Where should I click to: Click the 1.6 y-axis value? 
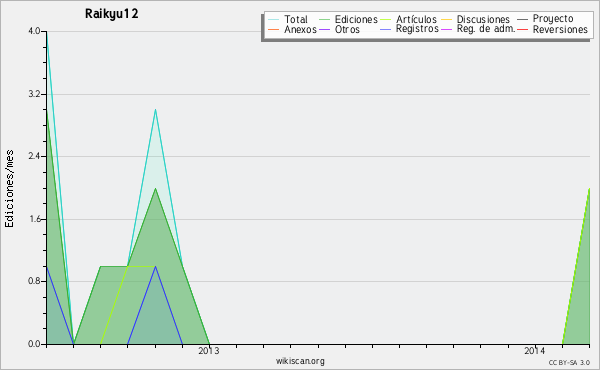pyautogui.click(x=34, y=219)
